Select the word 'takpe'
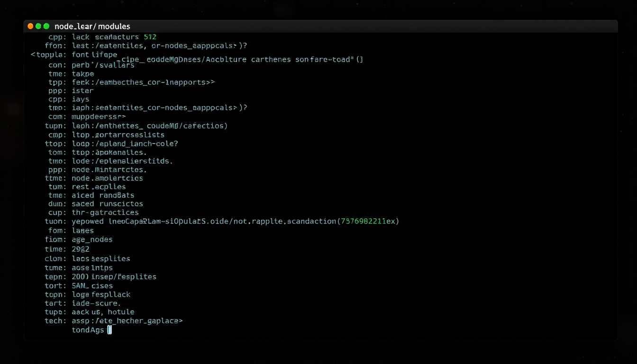This screenshot has height=364, width=637. pyautogui.click(x=83, y=74)
